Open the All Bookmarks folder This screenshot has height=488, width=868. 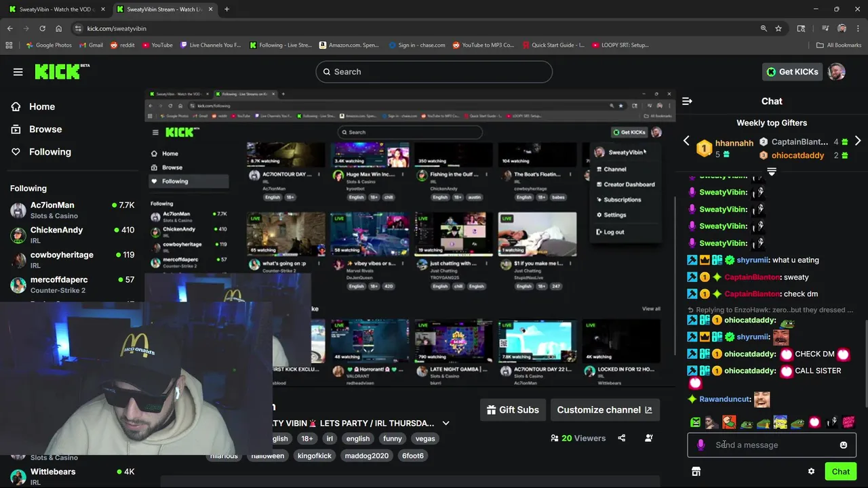click(x=840, y=45)
